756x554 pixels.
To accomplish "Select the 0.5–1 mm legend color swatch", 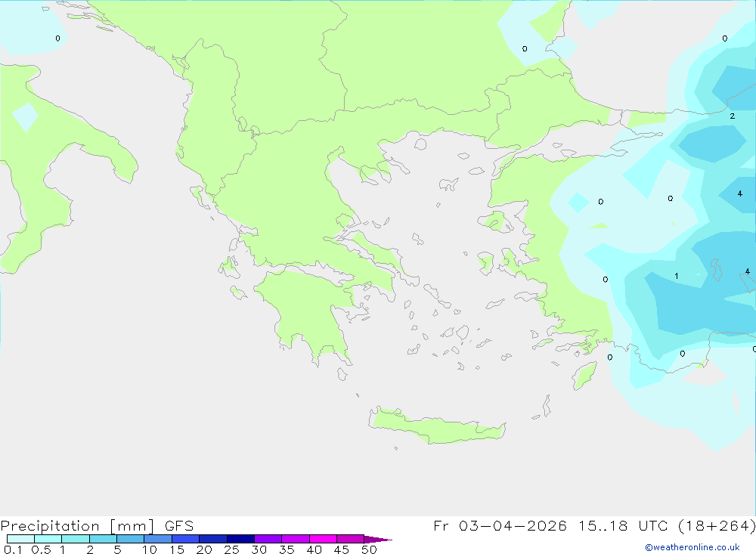I will [48, 539].
